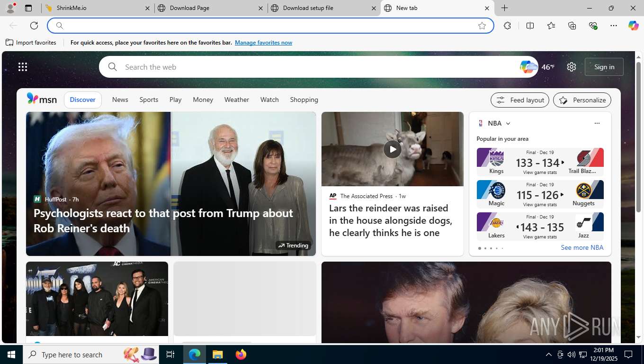Click the Edge icon on the taskbar
This screenshot has height=364, width=644.
195,355
